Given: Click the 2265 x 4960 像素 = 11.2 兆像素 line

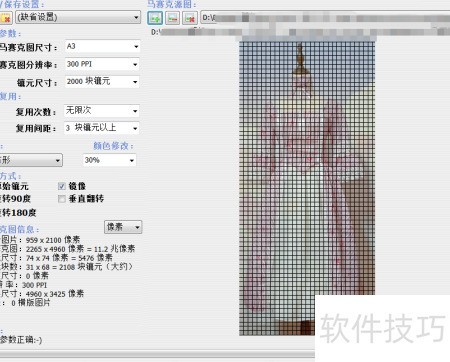Looking at the screenshot, I should [x=80, y=249].
